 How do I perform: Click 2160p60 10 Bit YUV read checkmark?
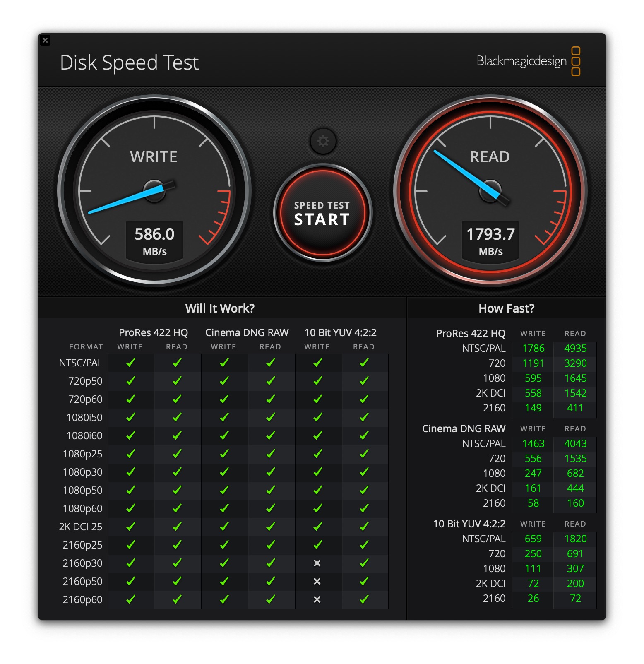click(364, 599)
